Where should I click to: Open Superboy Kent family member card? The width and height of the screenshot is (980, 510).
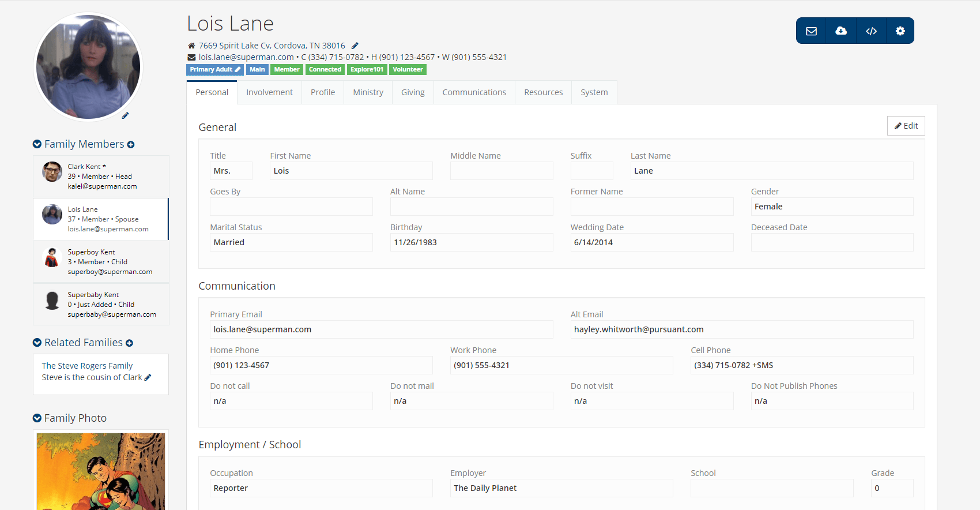tap(101, 262)
